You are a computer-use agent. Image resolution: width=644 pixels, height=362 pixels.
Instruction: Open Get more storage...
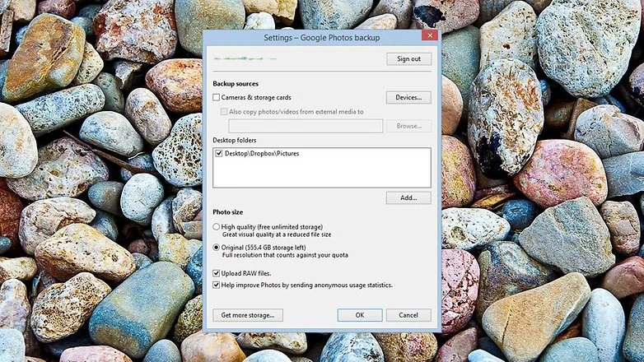point(248,315)
